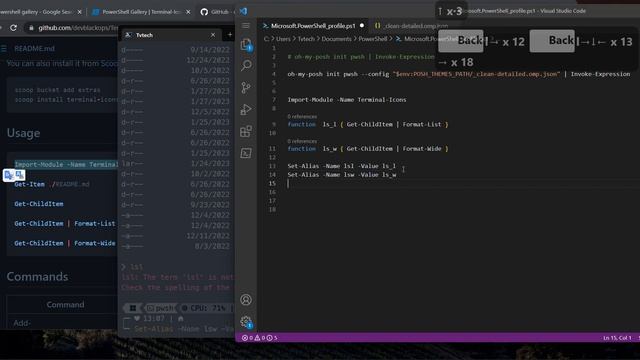Click the Usage heading on GitHub page
Viewport: 640px width, 360px height.
tap(23, 133)
